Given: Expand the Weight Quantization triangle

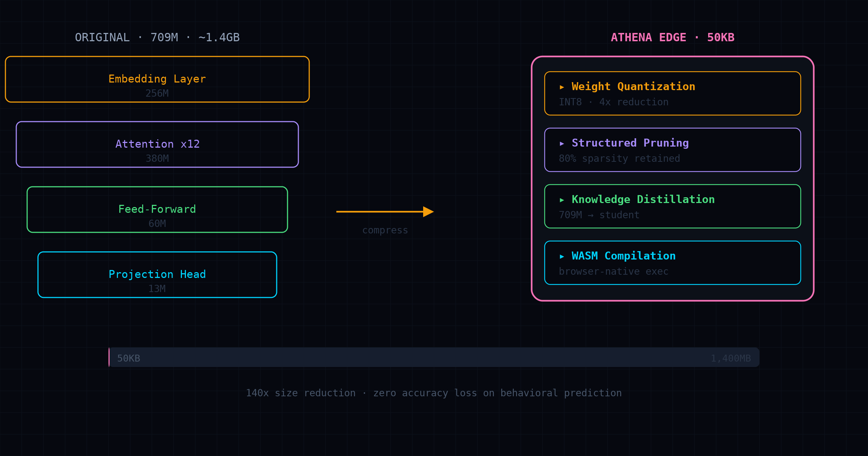Looking at the screenshot, I should tap(562, 87).
